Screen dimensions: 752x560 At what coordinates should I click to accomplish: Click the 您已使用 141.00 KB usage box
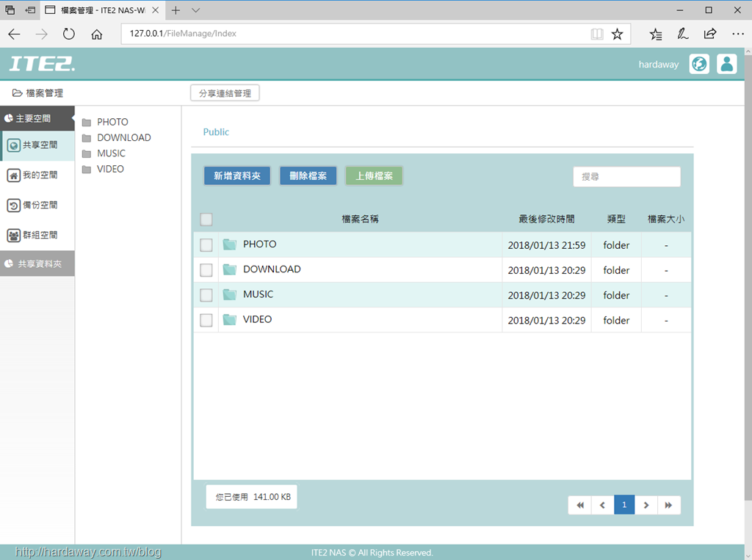tap(252, 497)
